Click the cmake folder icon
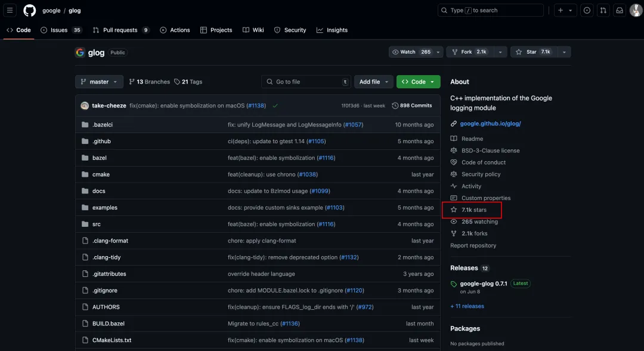The height and width of the screenshot is (351, 644). point(85,174)
